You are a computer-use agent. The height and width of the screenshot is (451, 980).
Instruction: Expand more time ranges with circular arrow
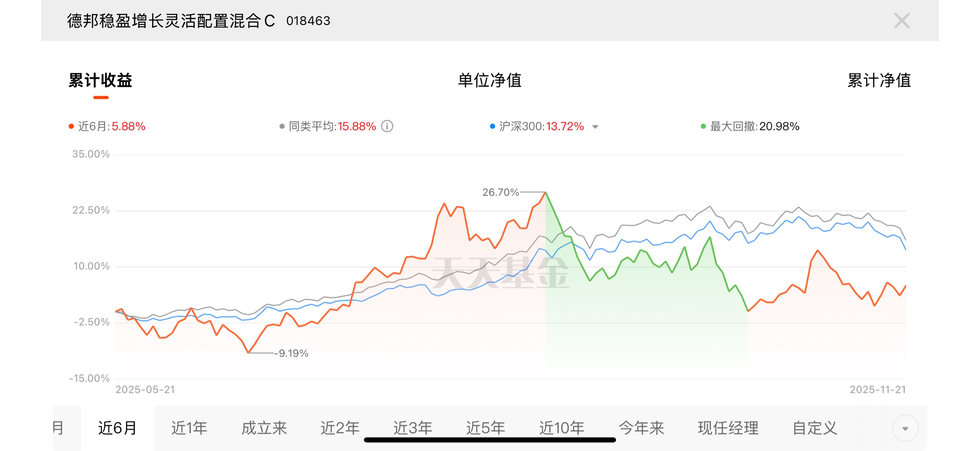pos(905,428)
